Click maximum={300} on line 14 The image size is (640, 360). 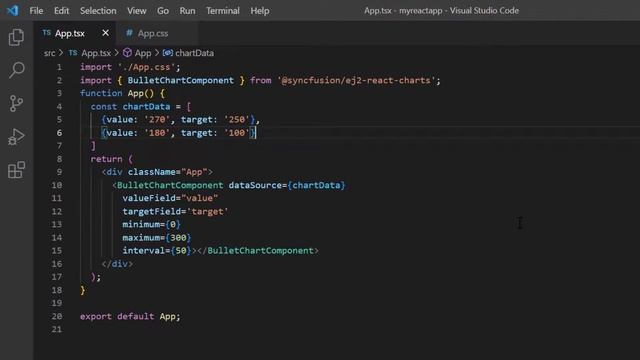[157, 238]
